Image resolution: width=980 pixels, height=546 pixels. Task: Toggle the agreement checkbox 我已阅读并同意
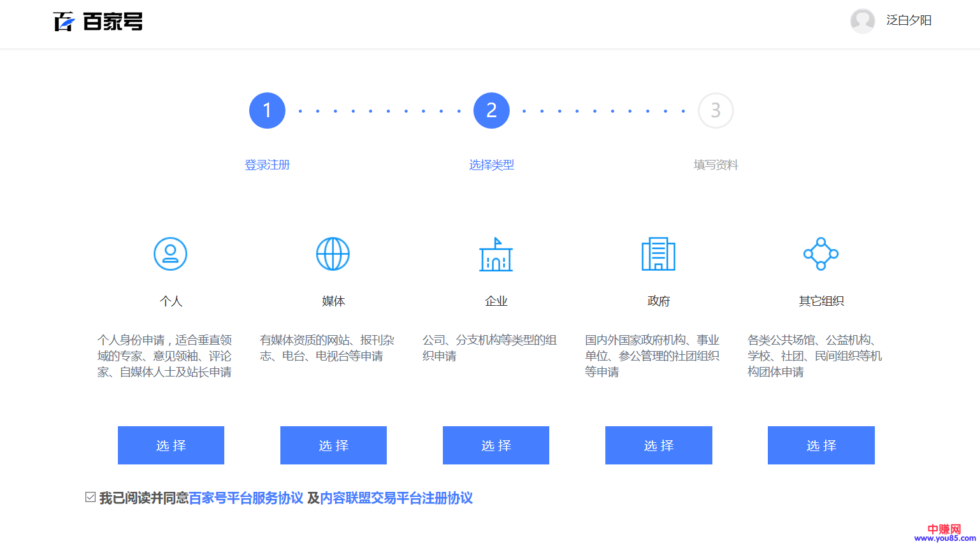point(90,497)
